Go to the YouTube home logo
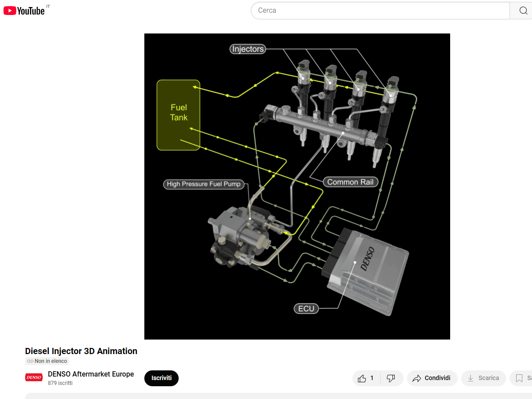532x399 pixels. click(x=24, y=11)
